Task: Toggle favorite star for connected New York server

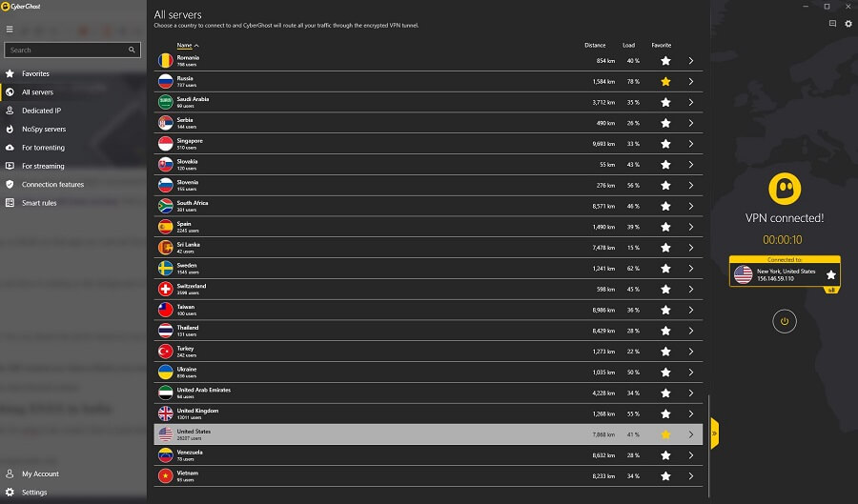Action: point(830,275)
